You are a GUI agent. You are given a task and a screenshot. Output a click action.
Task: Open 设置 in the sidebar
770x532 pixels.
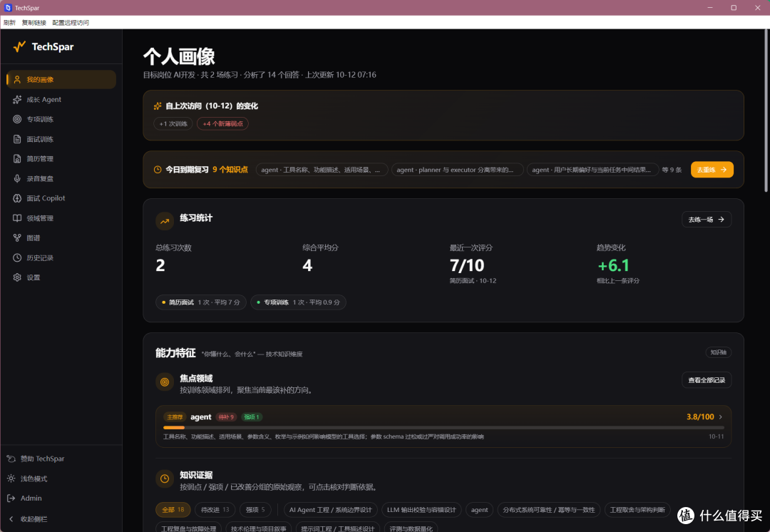point(61,277)
